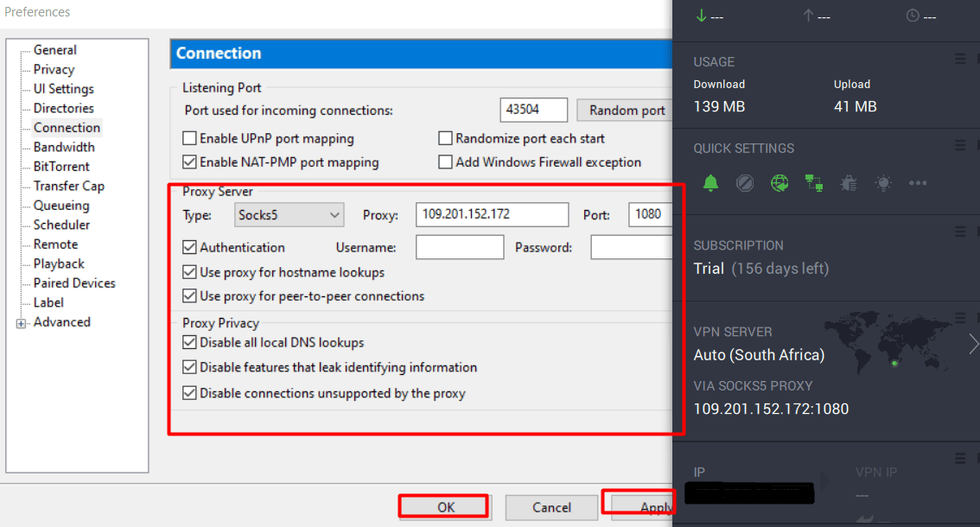Enable UPnP port mapping
The image size is (980, 527).
pyautogui.click(x=188, y=138)
